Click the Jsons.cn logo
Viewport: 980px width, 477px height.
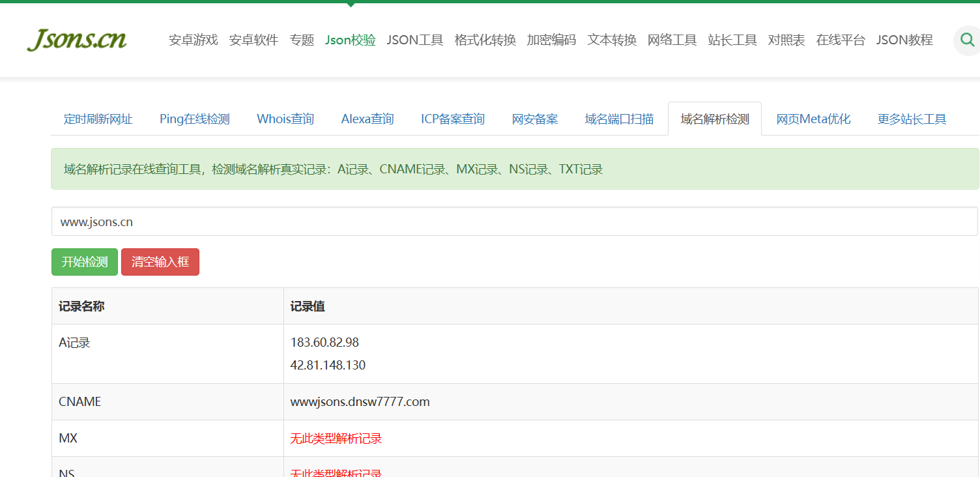click(77, 40)
